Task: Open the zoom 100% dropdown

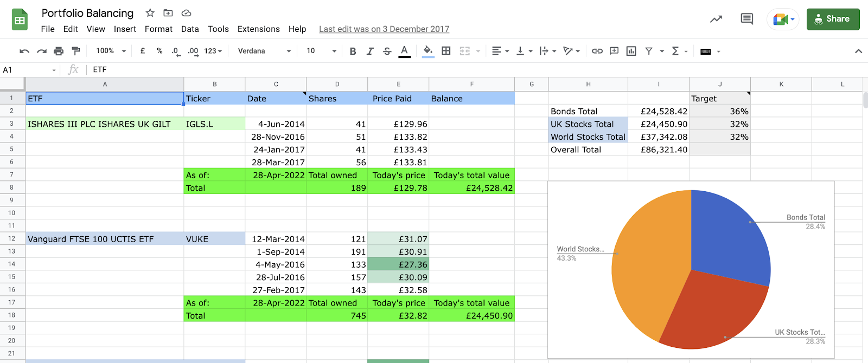Action: click(x=111, y=51)
